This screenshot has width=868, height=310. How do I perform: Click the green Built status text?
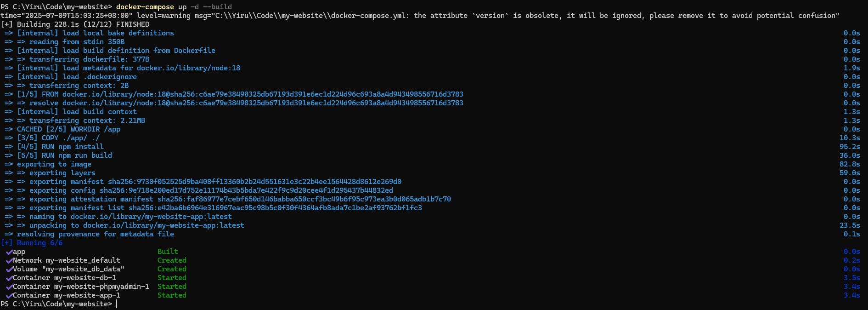tap(168, 252)
